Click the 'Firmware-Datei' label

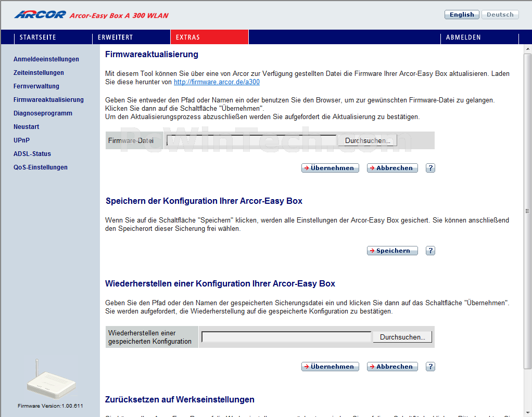131,141
